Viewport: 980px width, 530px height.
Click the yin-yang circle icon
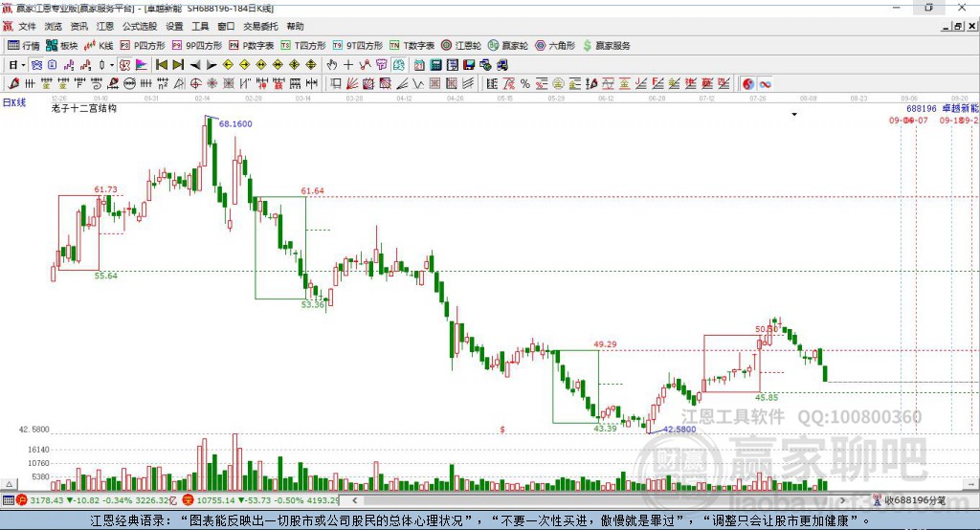click(x=748, y=84)
